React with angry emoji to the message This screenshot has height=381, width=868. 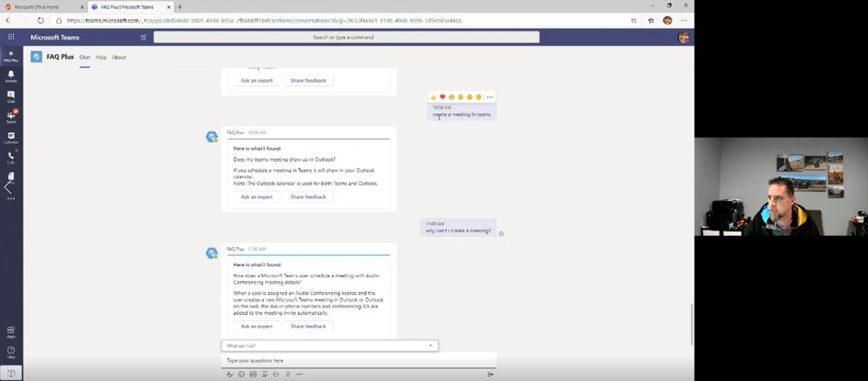[479, 97]
